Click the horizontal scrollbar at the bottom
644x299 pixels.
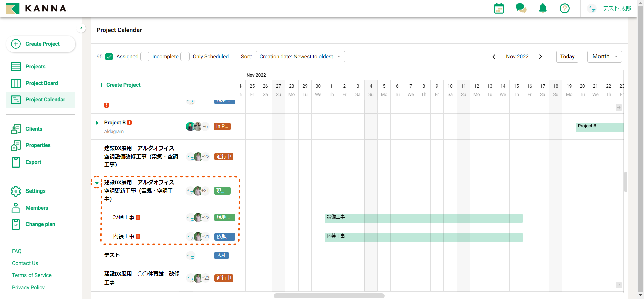pos(329,296)
